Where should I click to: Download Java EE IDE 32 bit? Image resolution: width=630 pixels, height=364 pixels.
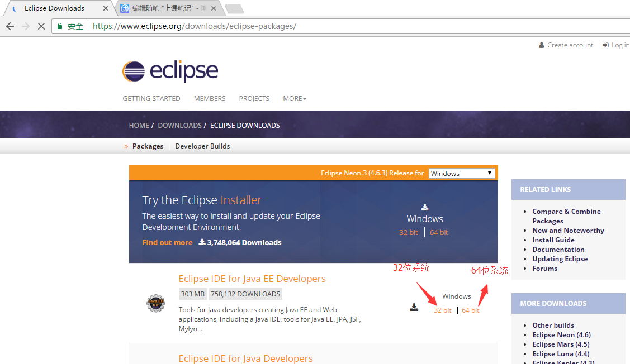(442, 310)
